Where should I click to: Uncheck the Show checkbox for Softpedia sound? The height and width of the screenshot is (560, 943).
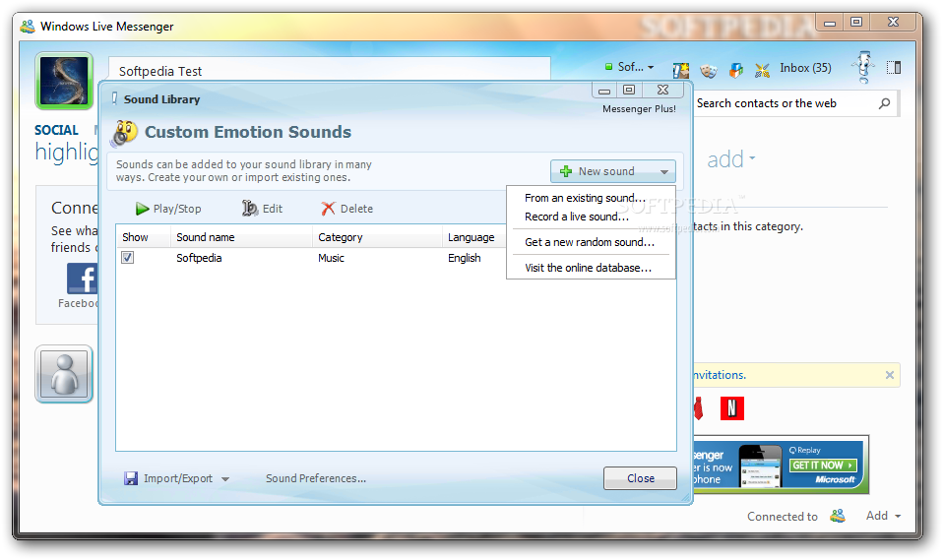point(128,258)
